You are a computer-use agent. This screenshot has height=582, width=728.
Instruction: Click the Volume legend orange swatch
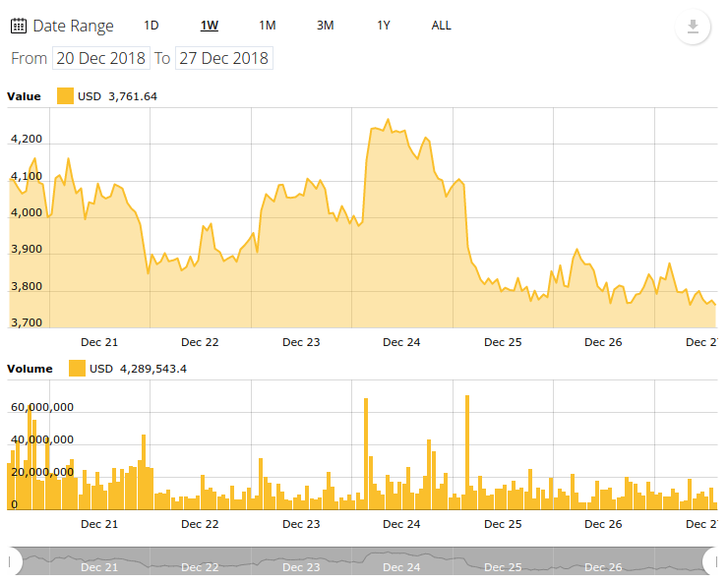(77, 369)
